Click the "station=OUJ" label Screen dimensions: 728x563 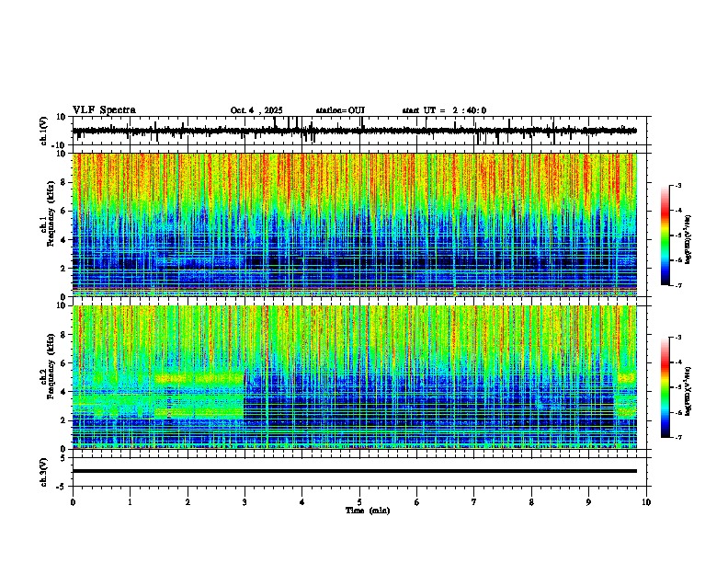pyautogui.click(x=340, y=110)
